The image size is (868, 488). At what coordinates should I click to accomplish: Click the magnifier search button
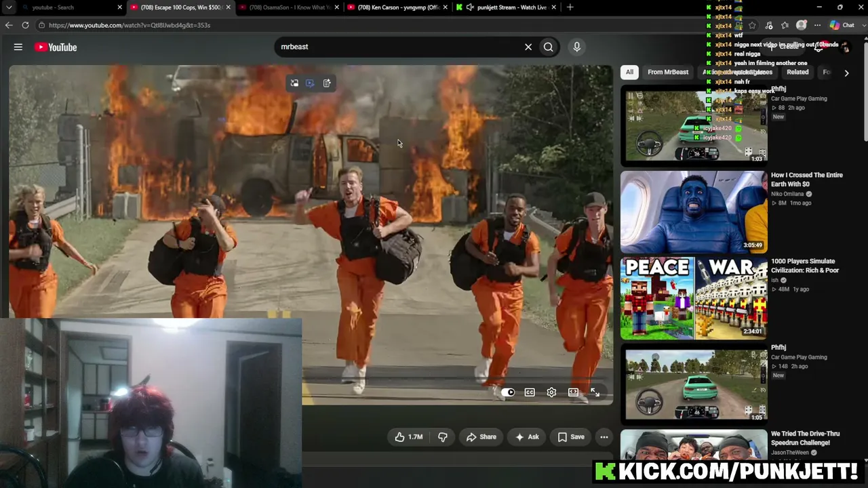(x=549, y=47)
